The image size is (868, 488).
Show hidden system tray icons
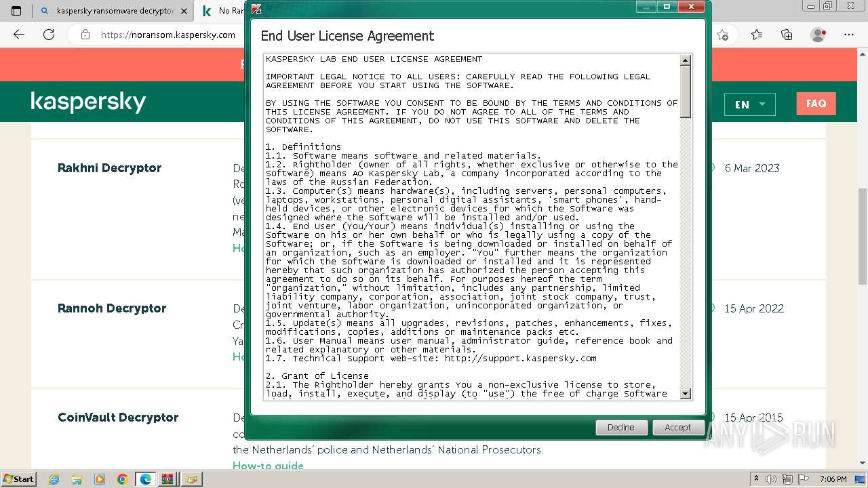(x=757, y=479)
